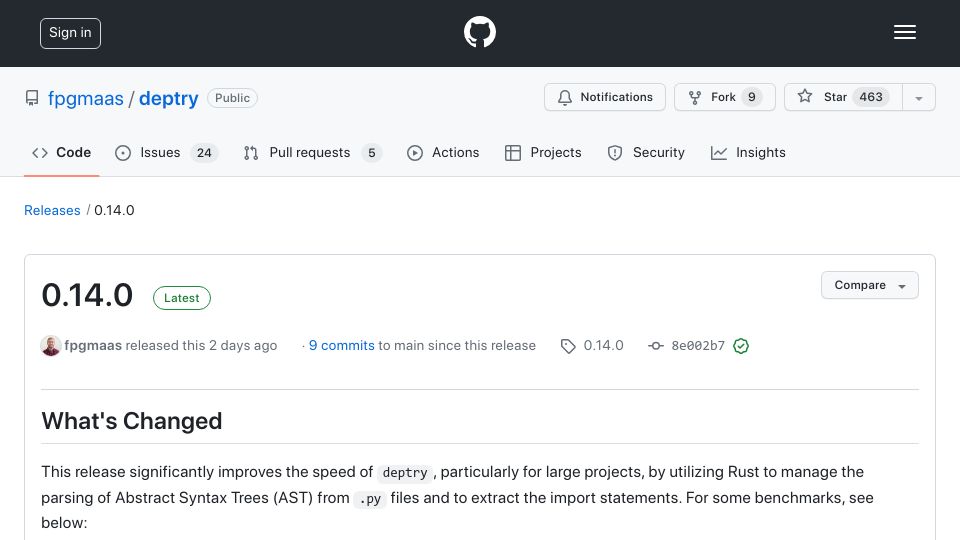Click the 0.14.0 release title
The height and width of the screenshot is (540, 960).
pyautogui.click(x=87, y=295)
